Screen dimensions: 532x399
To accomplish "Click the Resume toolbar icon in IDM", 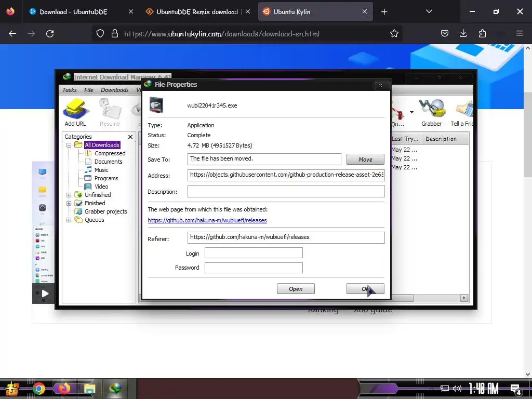I will (110, 112).
